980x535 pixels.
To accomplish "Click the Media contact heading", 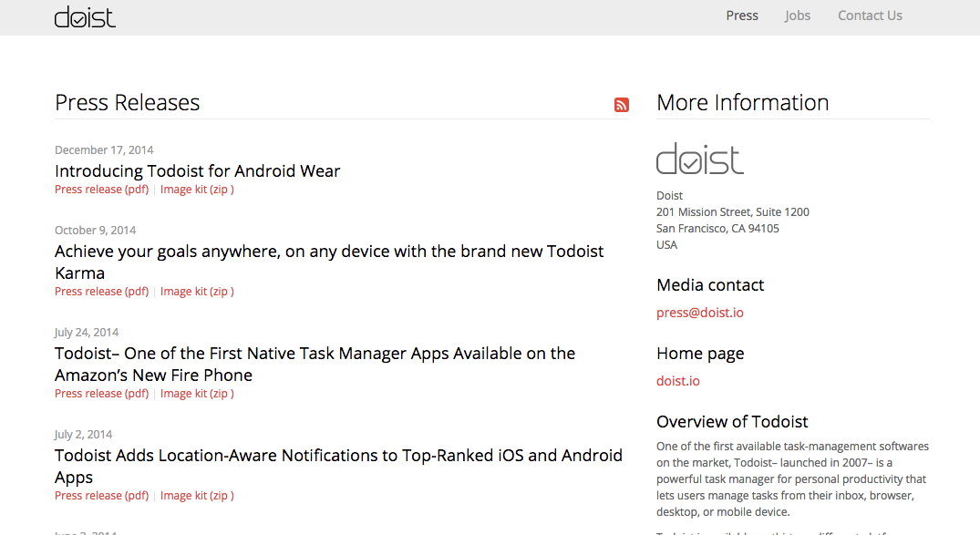I will (x=710, y=285).
